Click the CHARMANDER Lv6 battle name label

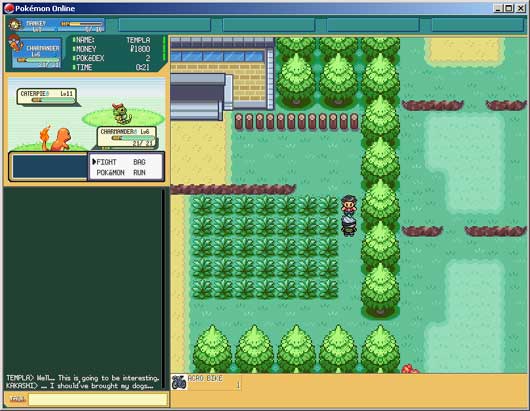(124, 131)
